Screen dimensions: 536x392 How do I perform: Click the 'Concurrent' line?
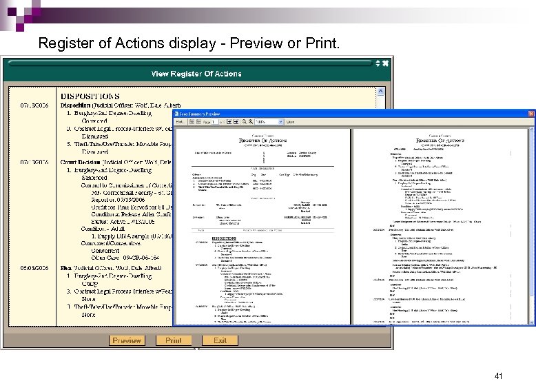pos(105,251)
